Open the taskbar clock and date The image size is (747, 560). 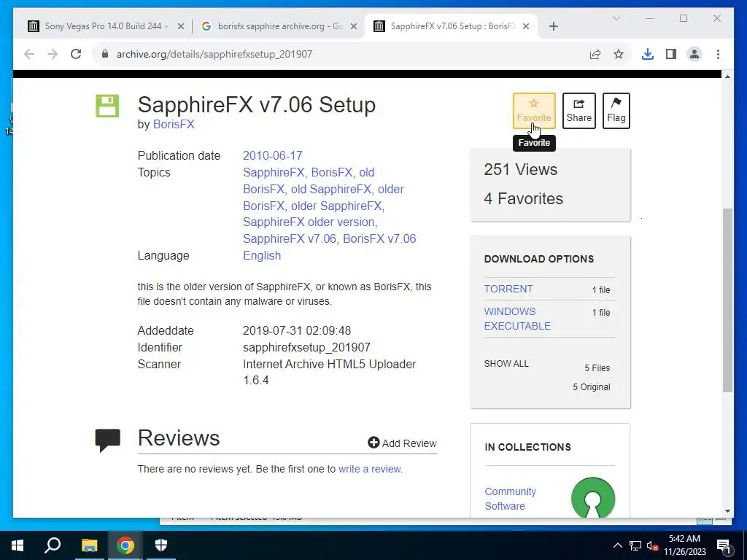pyautogui.click(x=684, y=545)
